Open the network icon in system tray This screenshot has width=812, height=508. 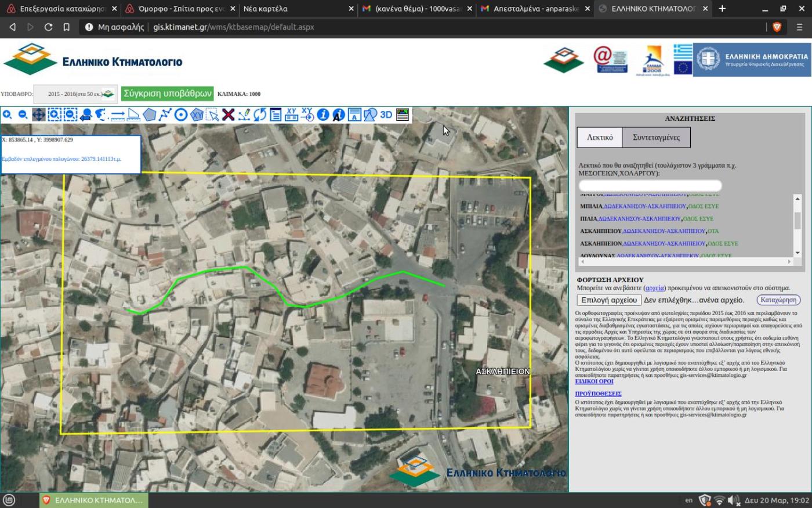(x=719, y=500)
